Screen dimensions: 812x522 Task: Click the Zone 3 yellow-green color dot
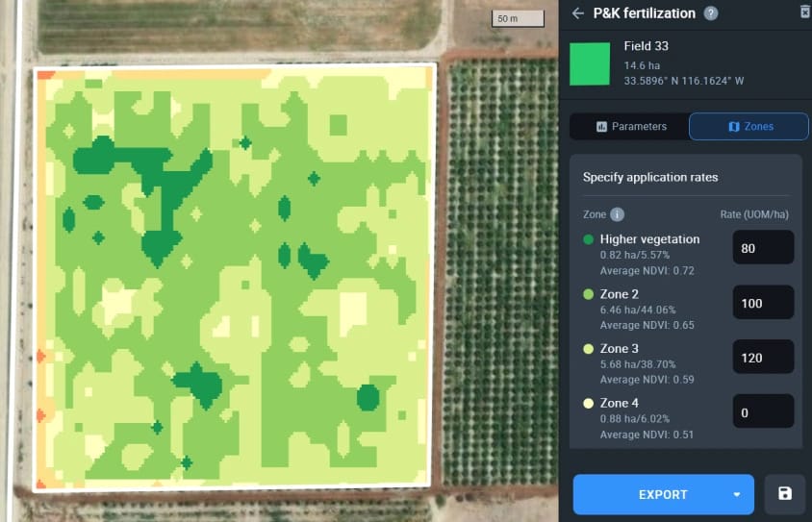point(588,349)
